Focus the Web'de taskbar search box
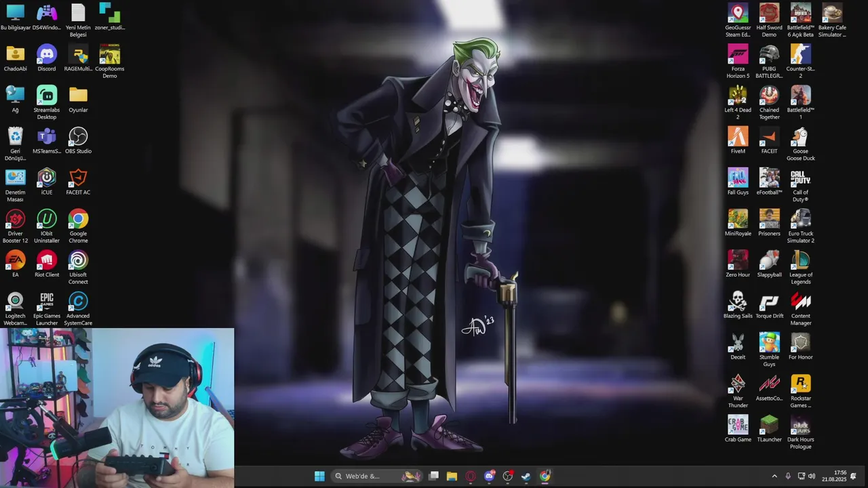Screen dimensions: 868x488 376,476
